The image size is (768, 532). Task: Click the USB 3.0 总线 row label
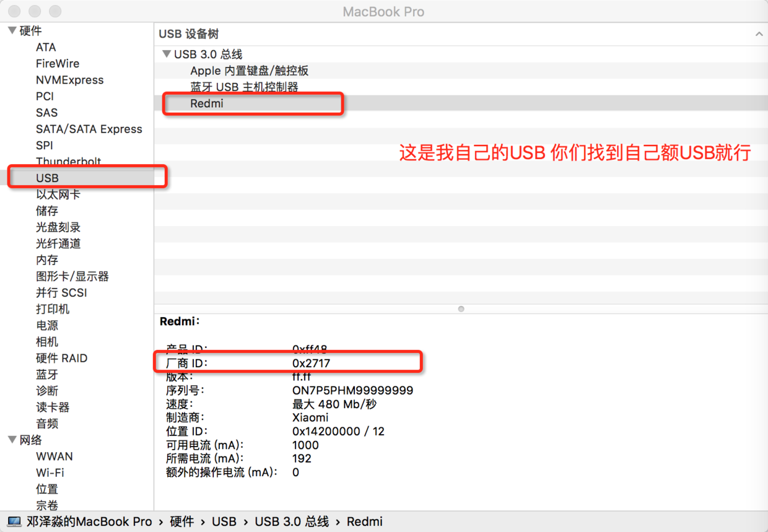[208, 55]
